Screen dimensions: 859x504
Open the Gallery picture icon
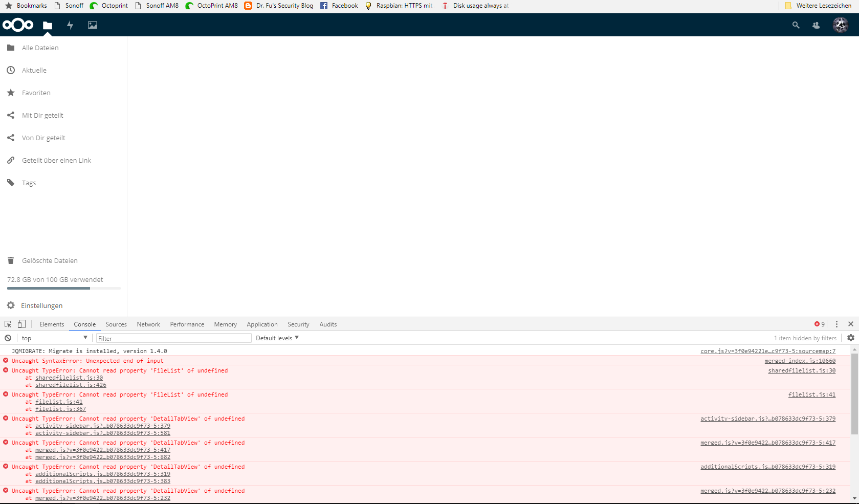click(x=93, y=25)
